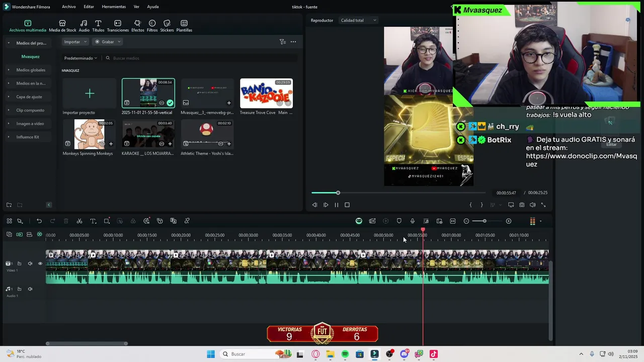Viewport: 644px width, 362px height.
Task: Click the Importar proyecto tile
Action: (x=89, y=94)
